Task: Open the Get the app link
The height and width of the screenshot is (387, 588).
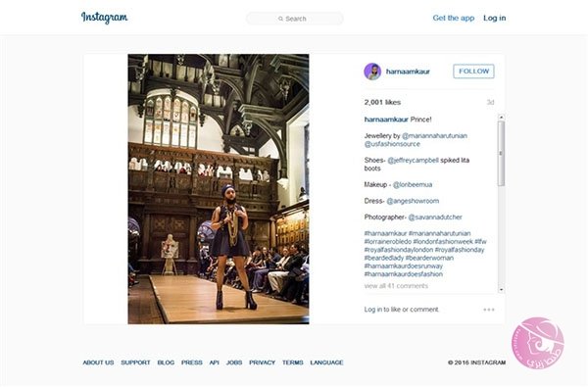Action: [454, 18]
